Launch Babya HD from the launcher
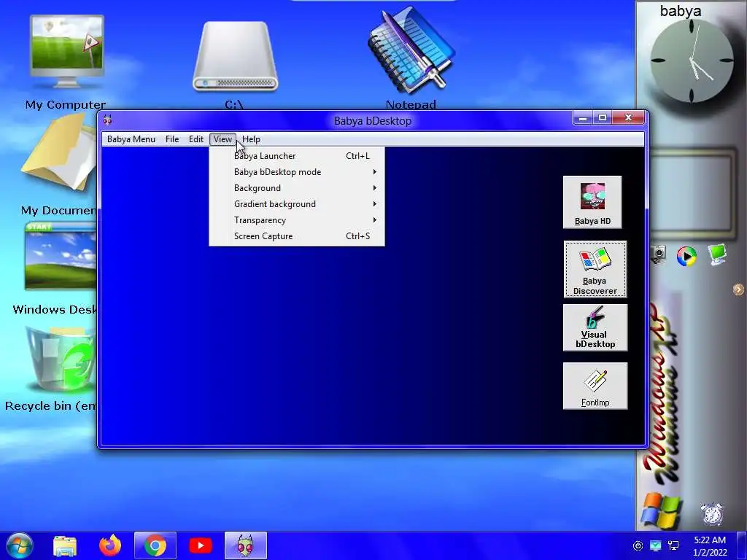Screen dimensions: 747x560 [592, 203]
